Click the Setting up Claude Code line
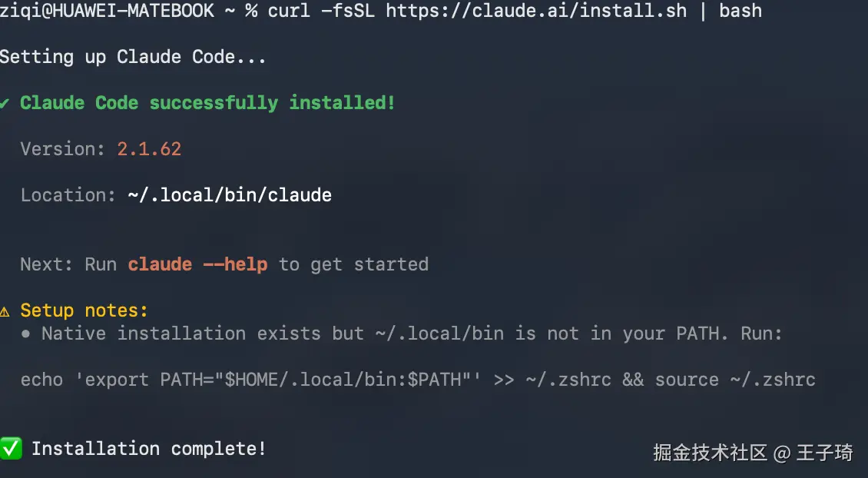 coord(132,57)
